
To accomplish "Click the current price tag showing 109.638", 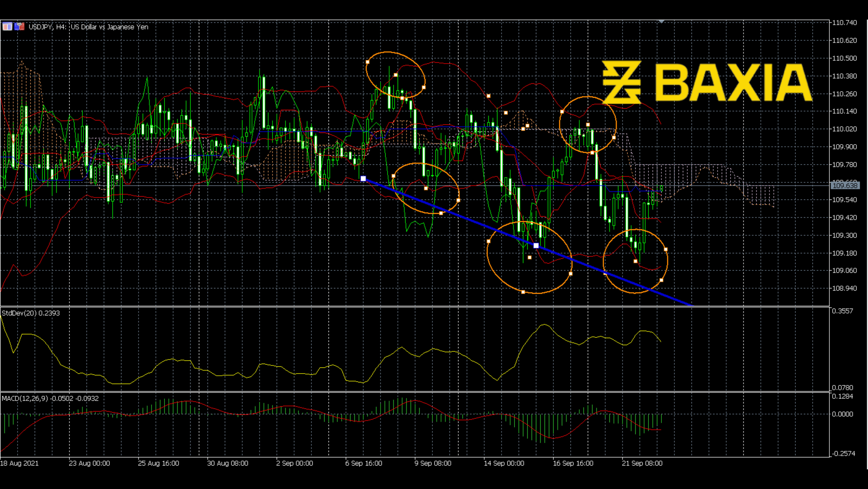I will [844, 186].
